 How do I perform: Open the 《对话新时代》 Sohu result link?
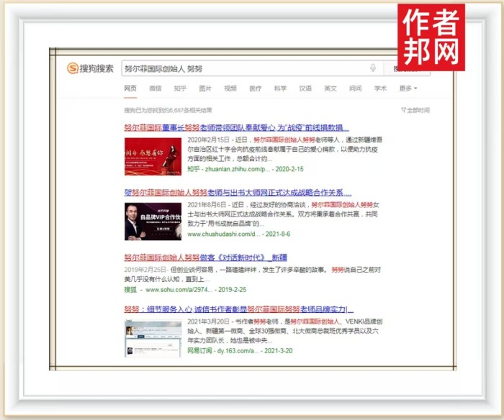(206, 257)
